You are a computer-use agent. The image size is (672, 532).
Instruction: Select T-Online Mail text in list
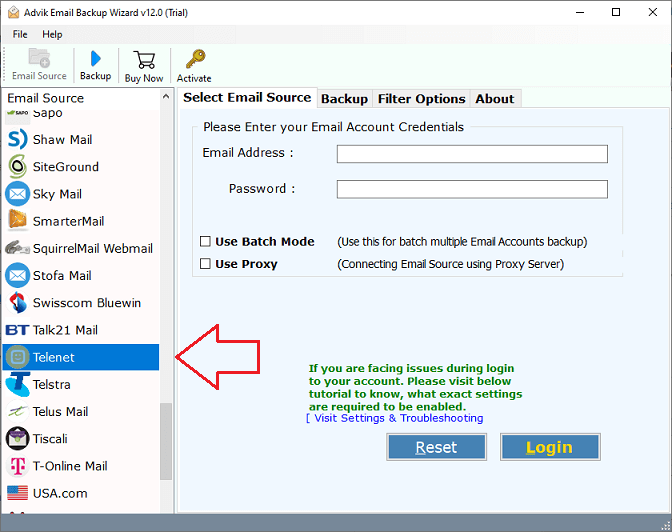click(70, 466)
